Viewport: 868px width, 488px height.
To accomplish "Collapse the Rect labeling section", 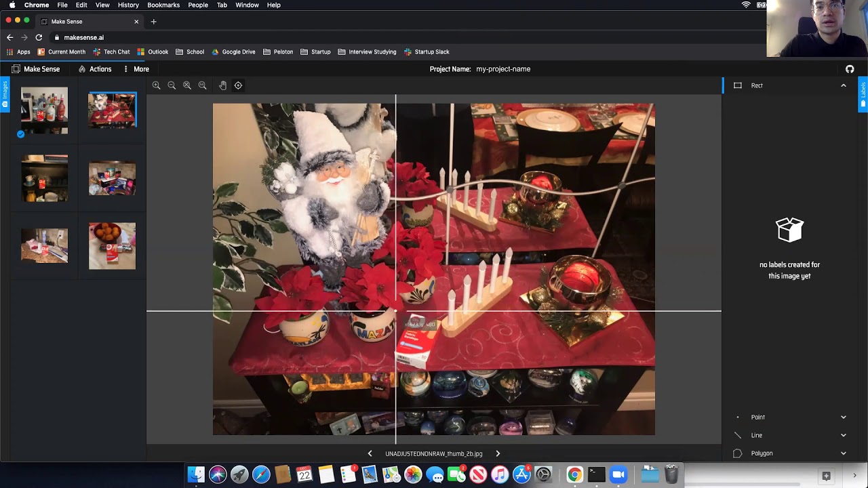I will [x=844, y=85].
